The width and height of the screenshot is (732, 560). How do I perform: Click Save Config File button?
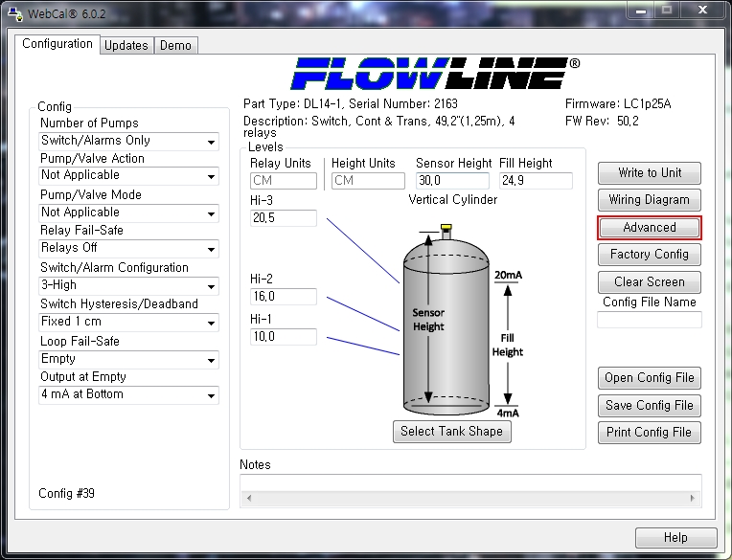(x=649, y=405)
